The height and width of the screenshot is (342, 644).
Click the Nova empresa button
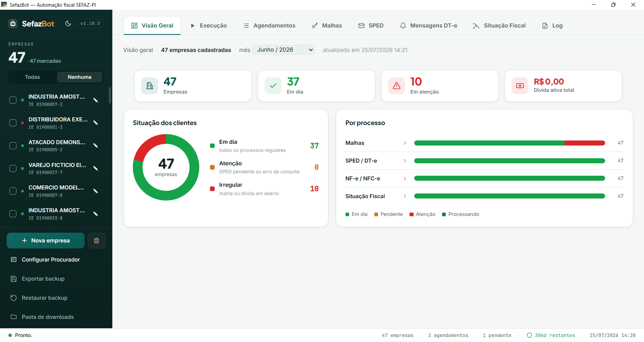click(x=46, y=241)
